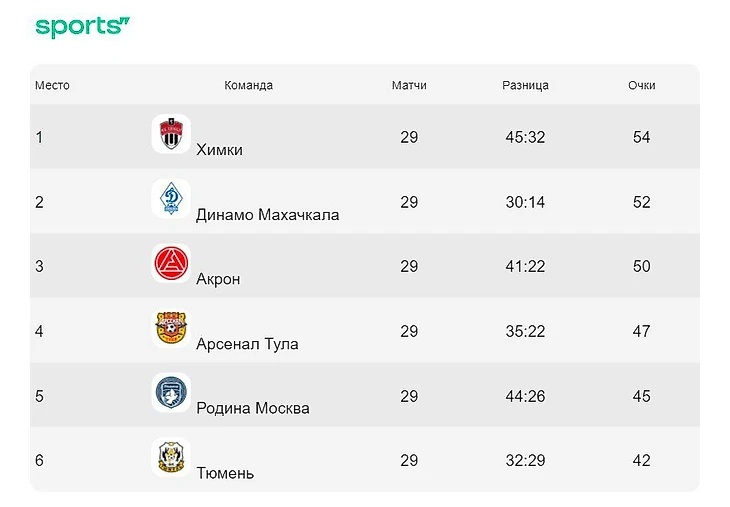730x507 pixels.
Task: Open the Тюмень team name link
Action: click(x=225, y=473)
